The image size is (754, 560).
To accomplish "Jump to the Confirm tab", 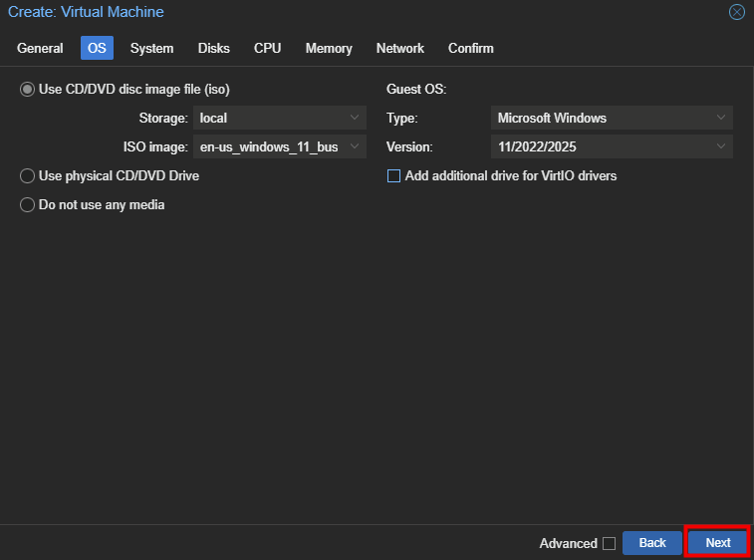I will (x=471, y=48).
